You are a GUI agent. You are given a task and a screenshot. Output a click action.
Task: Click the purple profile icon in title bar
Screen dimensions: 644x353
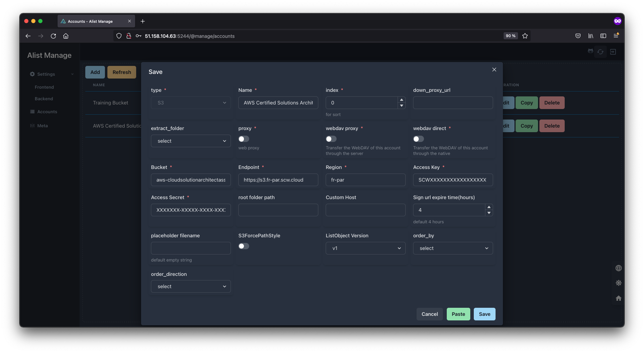pos(618,21)
